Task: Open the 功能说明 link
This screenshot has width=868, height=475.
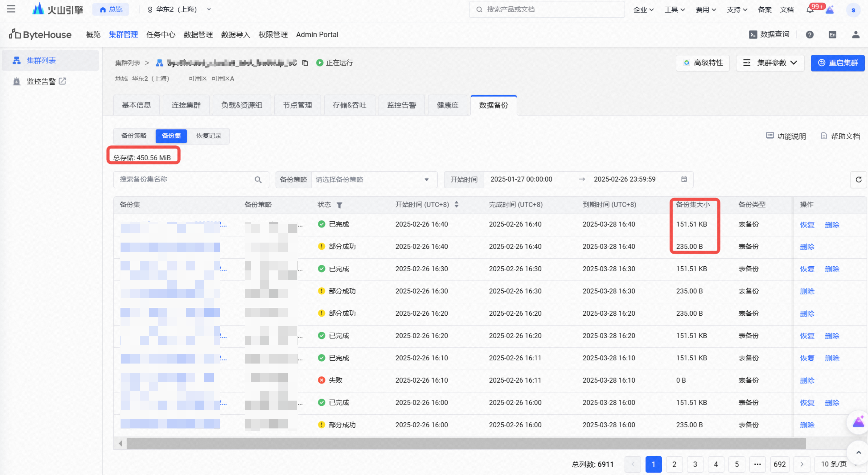Action: pos(786,136)
